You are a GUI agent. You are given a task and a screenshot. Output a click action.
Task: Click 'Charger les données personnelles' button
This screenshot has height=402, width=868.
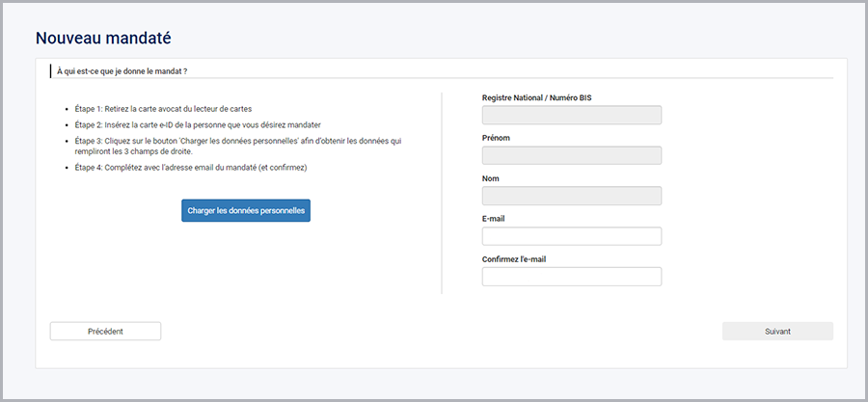(246, 211)
